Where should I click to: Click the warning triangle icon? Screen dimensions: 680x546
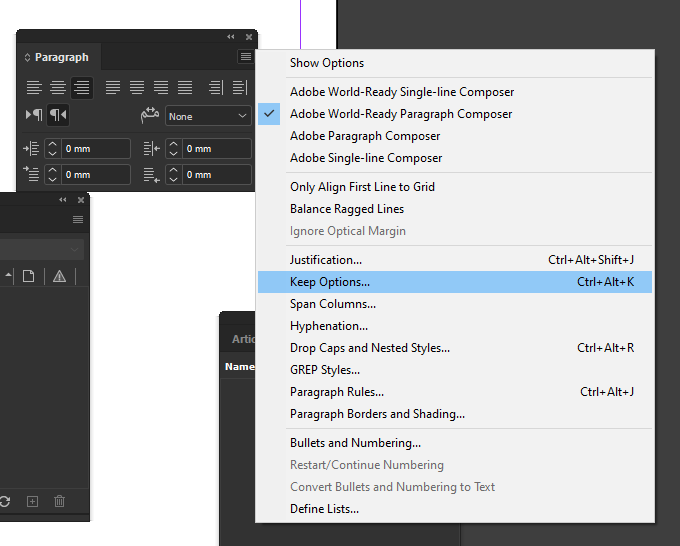click(59, 276)
